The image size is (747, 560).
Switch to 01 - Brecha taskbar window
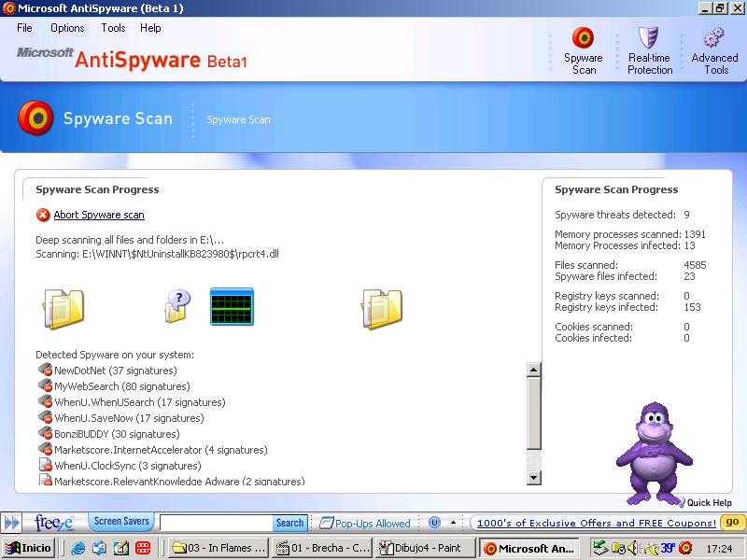(322, 548)
